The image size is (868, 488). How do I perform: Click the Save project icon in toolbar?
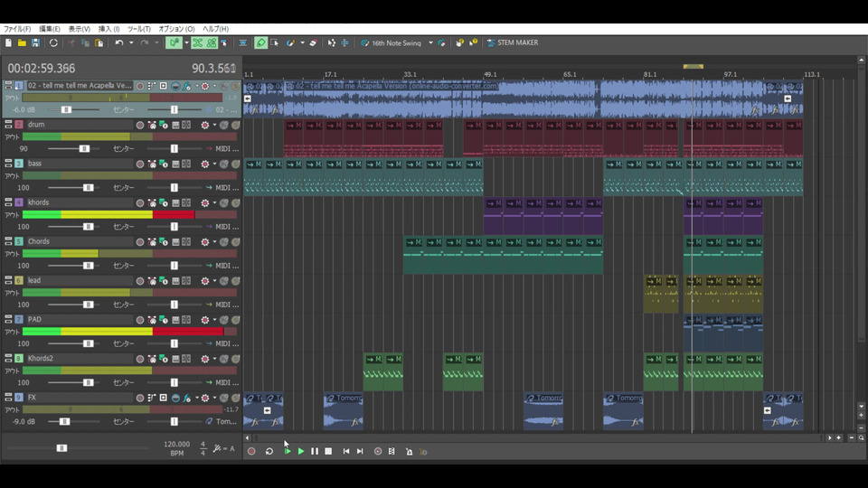[35, 42]
